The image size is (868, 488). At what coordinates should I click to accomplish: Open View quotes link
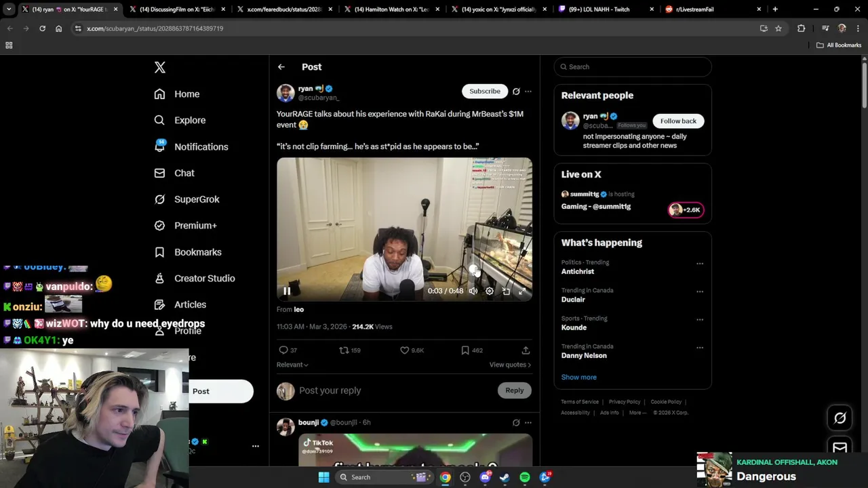coord(510,365)
